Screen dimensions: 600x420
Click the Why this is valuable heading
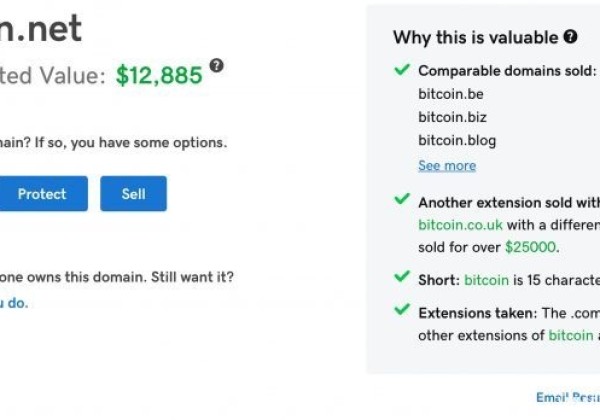[x=475, y=38]
